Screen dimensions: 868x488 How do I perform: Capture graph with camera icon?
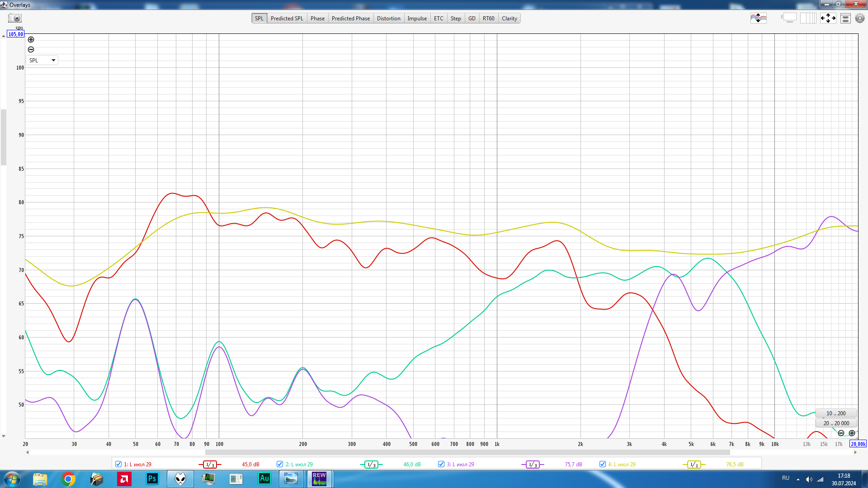coord(15,18)
